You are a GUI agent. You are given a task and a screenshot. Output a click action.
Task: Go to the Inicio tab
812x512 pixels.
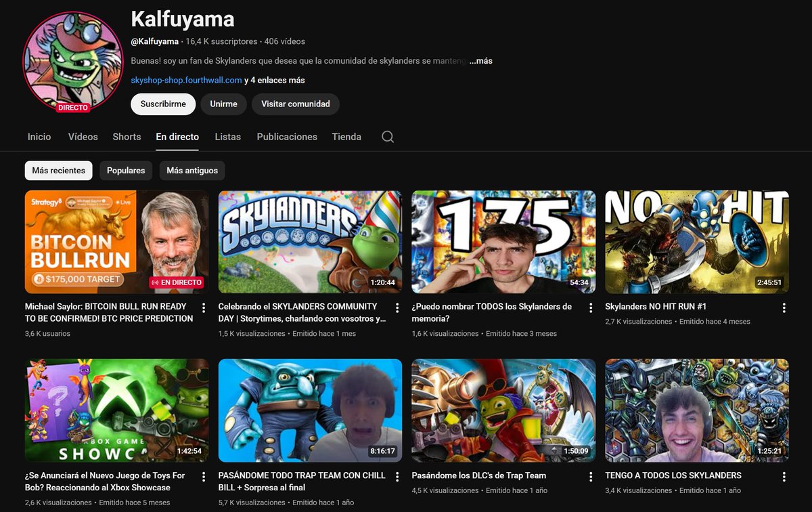(39, 137)
